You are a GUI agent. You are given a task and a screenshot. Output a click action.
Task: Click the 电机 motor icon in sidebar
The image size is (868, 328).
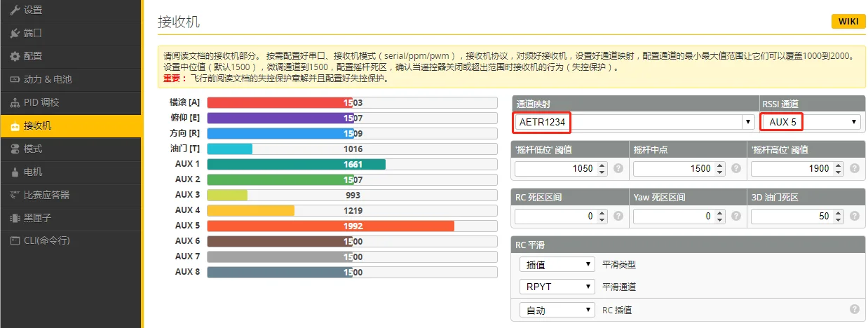(15, 172)
